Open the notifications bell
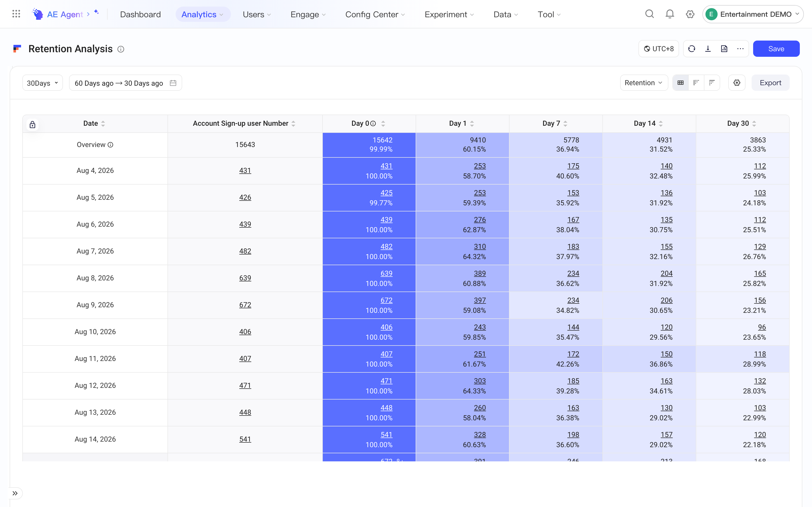 670,14
